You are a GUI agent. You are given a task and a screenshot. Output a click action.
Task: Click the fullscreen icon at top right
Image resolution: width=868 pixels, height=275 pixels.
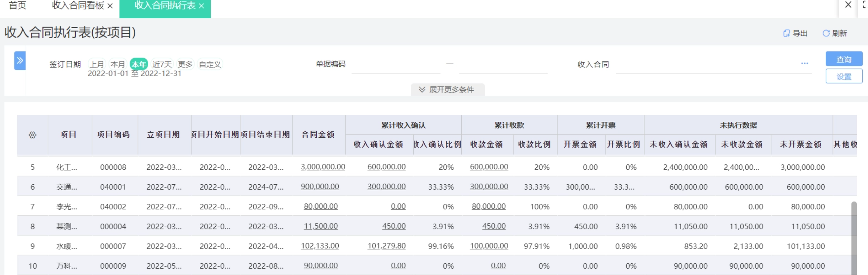click(x=865, y=5)
